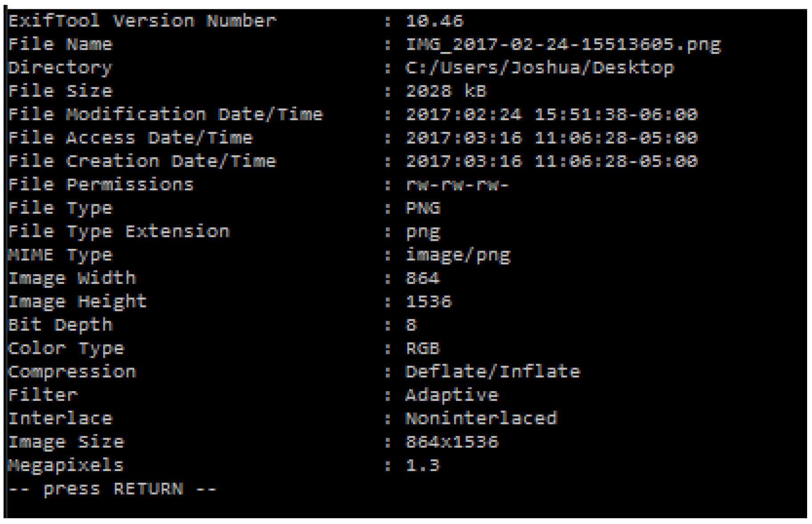Click the File Creation Date/Time label
Viewport: 812px width, 524px height.
[x=142, y=161]
